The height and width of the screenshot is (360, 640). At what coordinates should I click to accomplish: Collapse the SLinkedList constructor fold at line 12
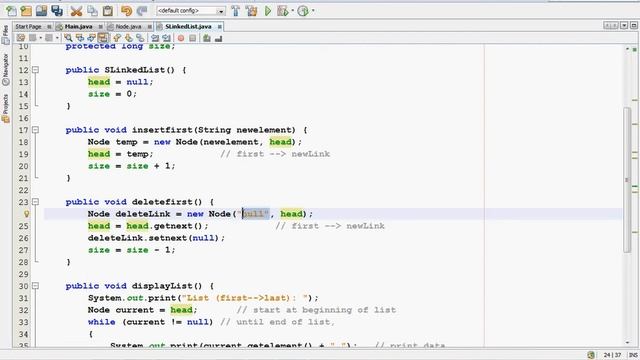coord(36,70)
